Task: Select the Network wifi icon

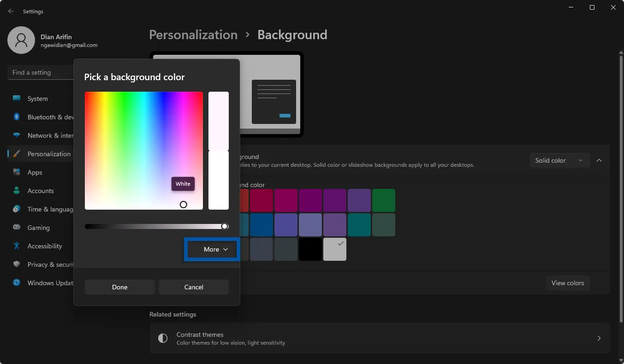Action: (17, 135)
